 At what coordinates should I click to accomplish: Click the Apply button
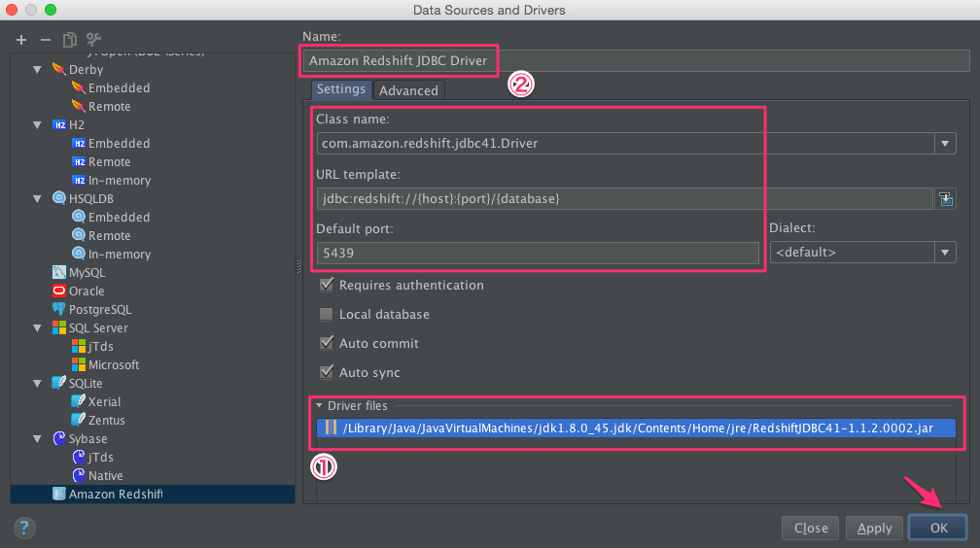(x=874, y=528)
